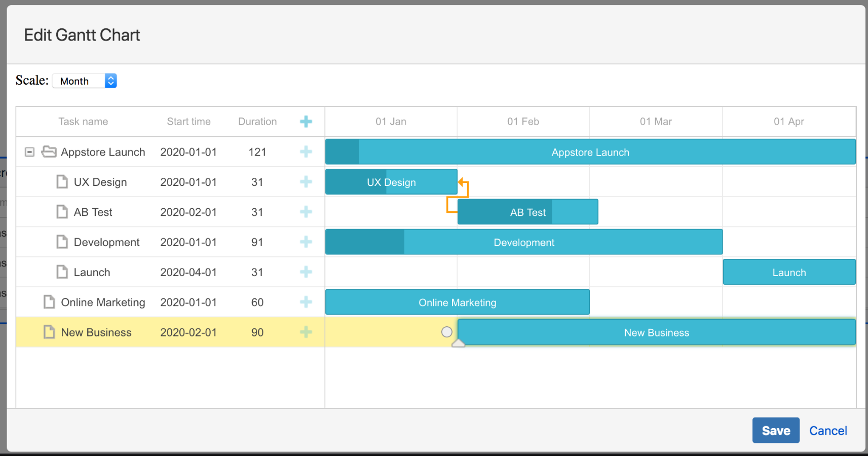Image resolution: width=868 pixels, height=456 pixels.
Task: Add a subtask under Development
Action: [306, 242]
